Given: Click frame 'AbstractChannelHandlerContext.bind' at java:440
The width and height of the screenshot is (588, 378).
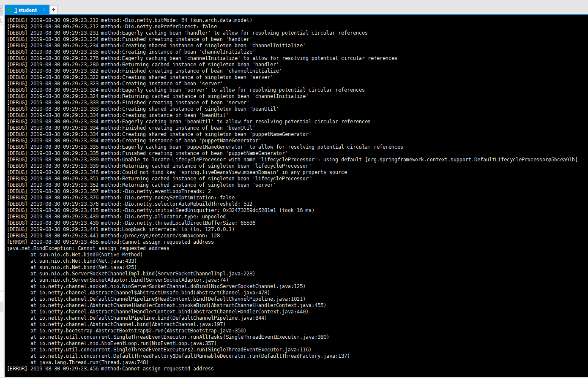Looking at the screenshot, I should pos(170,312).
